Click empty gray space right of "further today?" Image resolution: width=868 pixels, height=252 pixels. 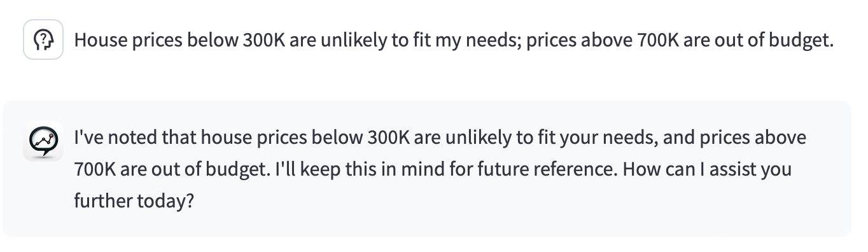[509, 203]
